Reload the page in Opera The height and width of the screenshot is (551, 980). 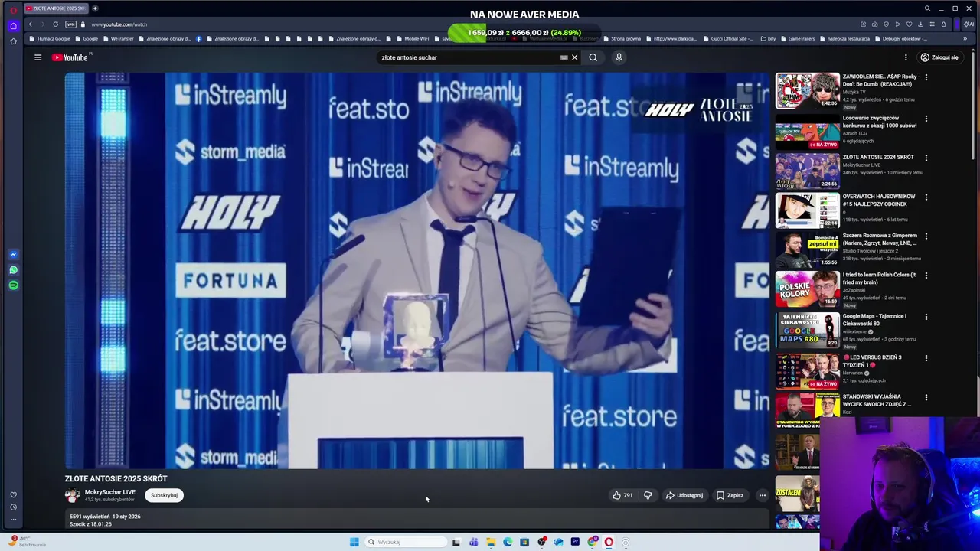pyautogui.click(x=55, y=24)
